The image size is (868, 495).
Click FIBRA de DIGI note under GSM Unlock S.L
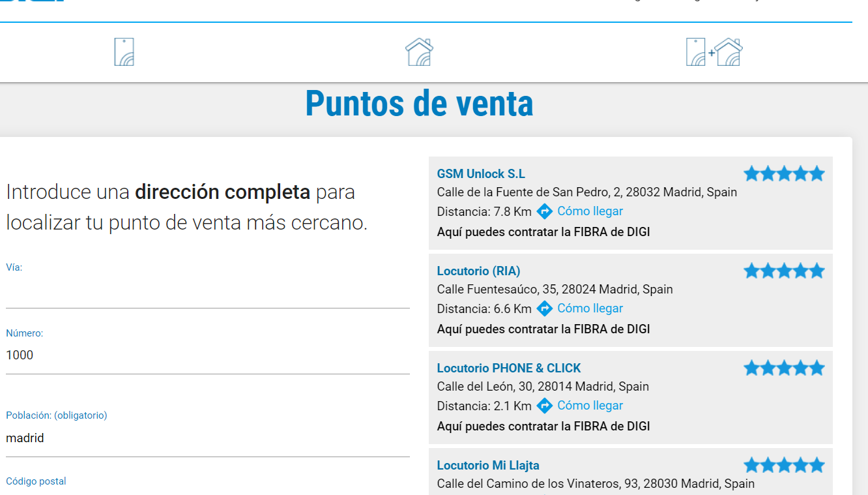pos(543,232)
